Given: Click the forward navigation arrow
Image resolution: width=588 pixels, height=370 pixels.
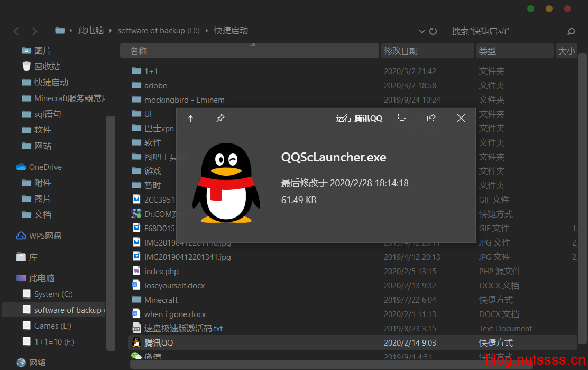Looking at the screenshot, I should pyautogui.click(x=34, y=31).
